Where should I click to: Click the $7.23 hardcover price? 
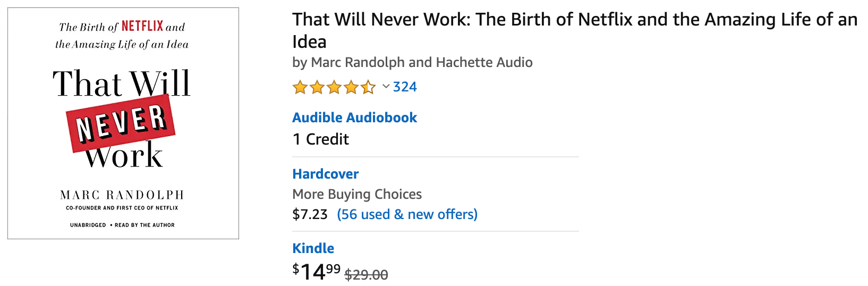point(310,214)
